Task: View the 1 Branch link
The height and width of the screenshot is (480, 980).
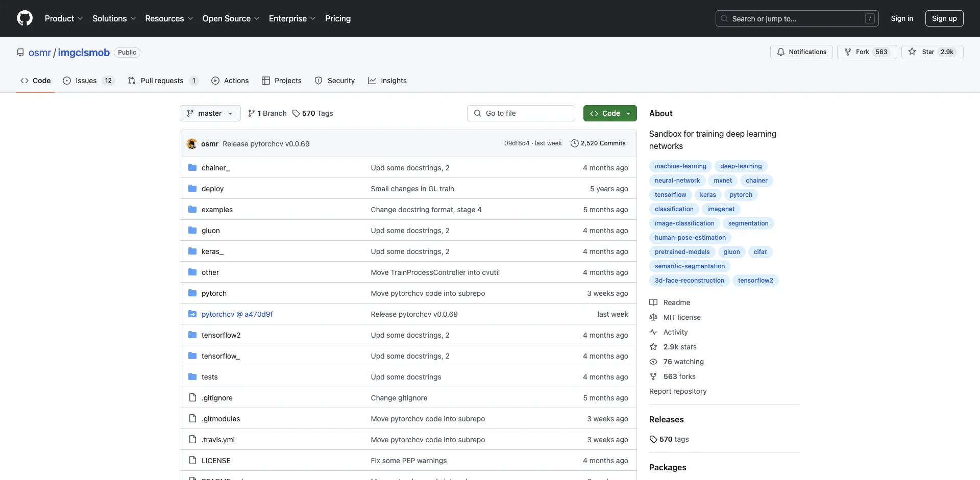Action: (267, 113)
